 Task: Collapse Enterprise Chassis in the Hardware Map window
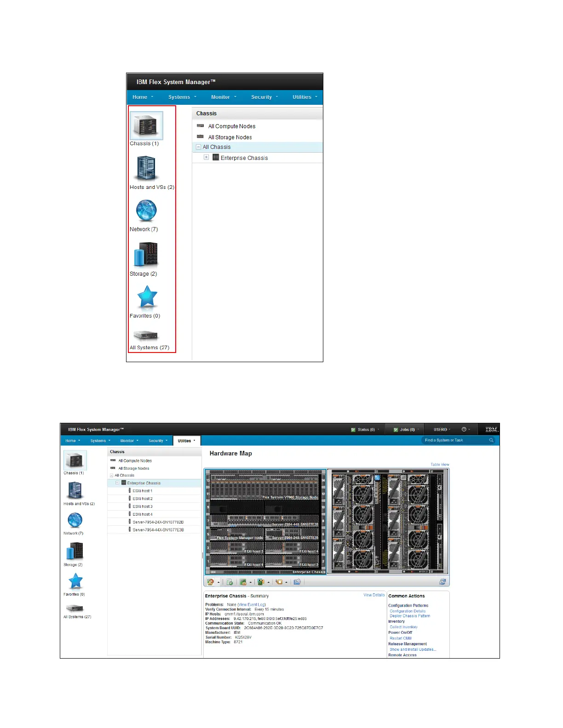[x=117, y=483]
